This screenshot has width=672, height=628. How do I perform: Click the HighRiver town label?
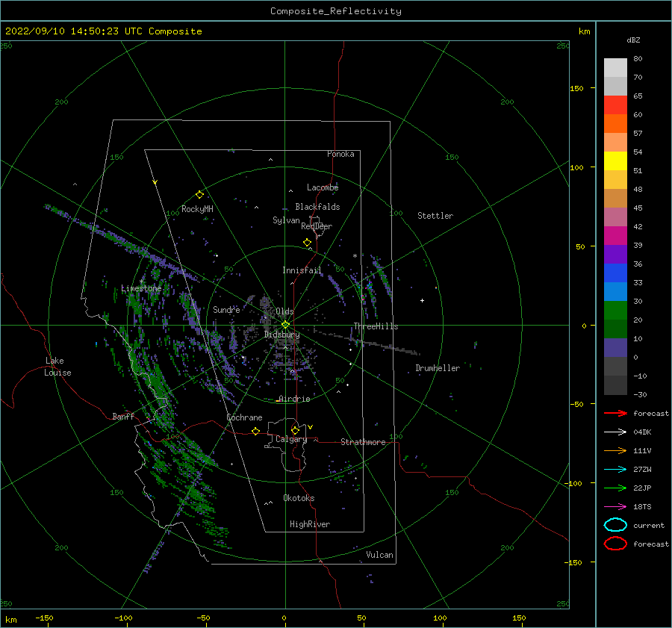(x=310, y=524)
